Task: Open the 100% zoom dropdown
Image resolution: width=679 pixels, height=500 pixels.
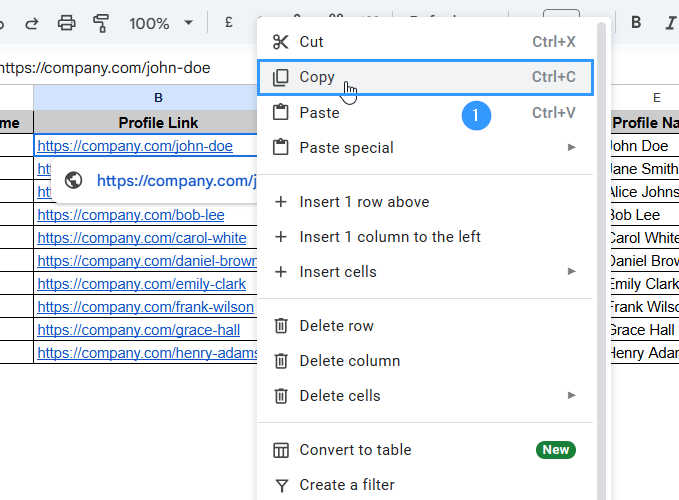Action: pos(161,23)
